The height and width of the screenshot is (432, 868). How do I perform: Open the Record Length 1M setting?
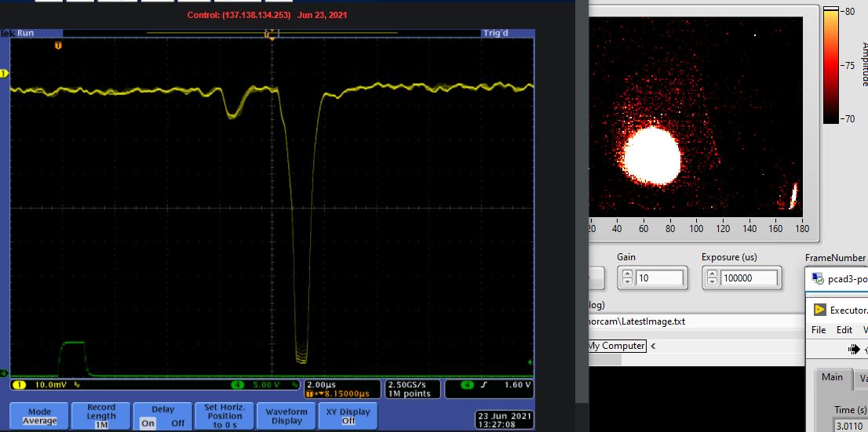click(x=101, y=416)
